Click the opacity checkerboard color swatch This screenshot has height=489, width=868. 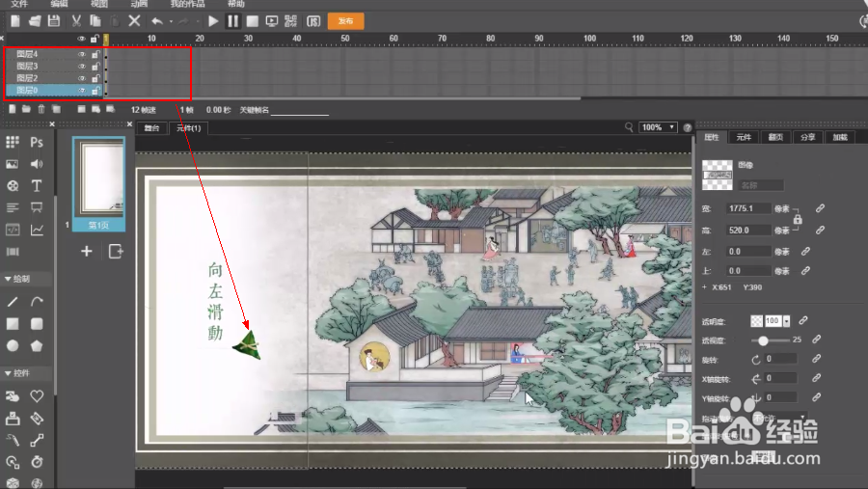point(757,321)
